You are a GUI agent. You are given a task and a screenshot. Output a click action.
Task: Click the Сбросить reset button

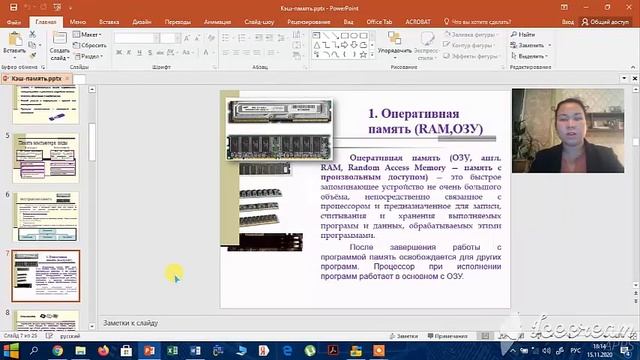[90, 45]
